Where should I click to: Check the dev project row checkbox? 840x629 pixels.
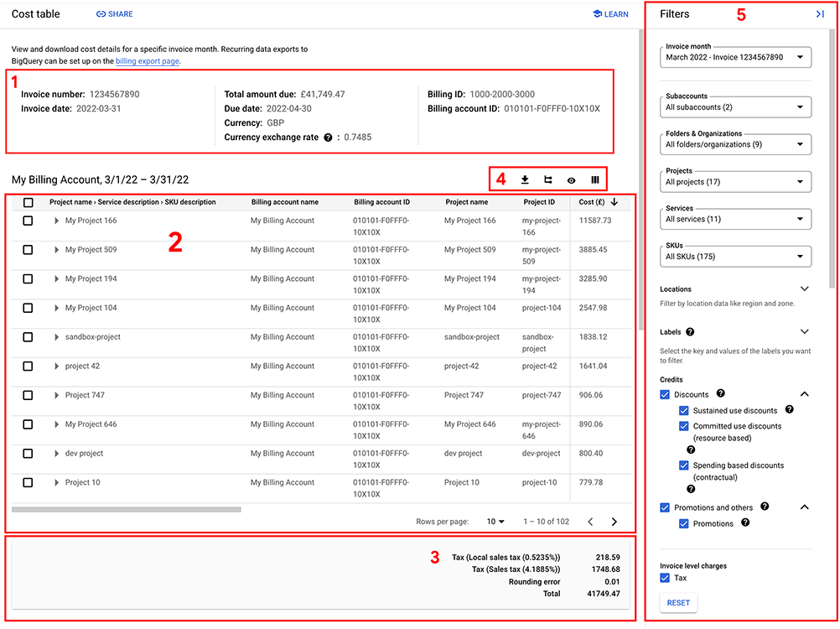pyautogui.click(x=28, y=453)
